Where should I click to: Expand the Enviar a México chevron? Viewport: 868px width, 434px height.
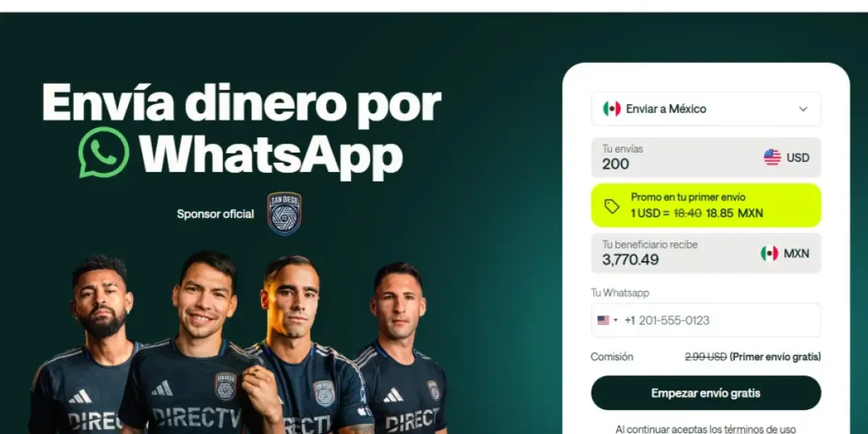(x=803, y=109)
